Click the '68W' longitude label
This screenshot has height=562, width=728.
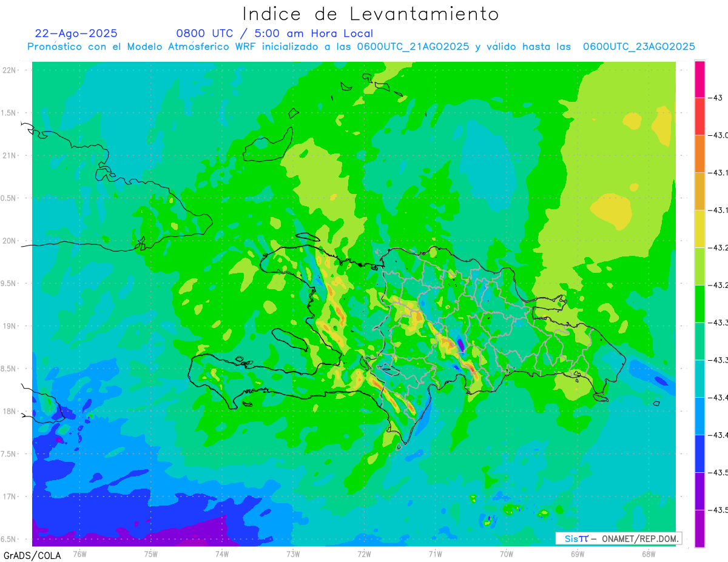pyautogui.click(x=649, y=554)
